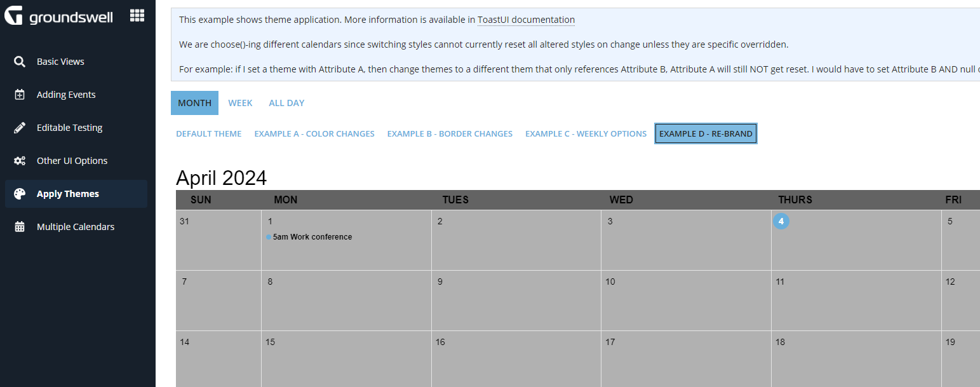Select the MONTH view tab

(194, 103)
